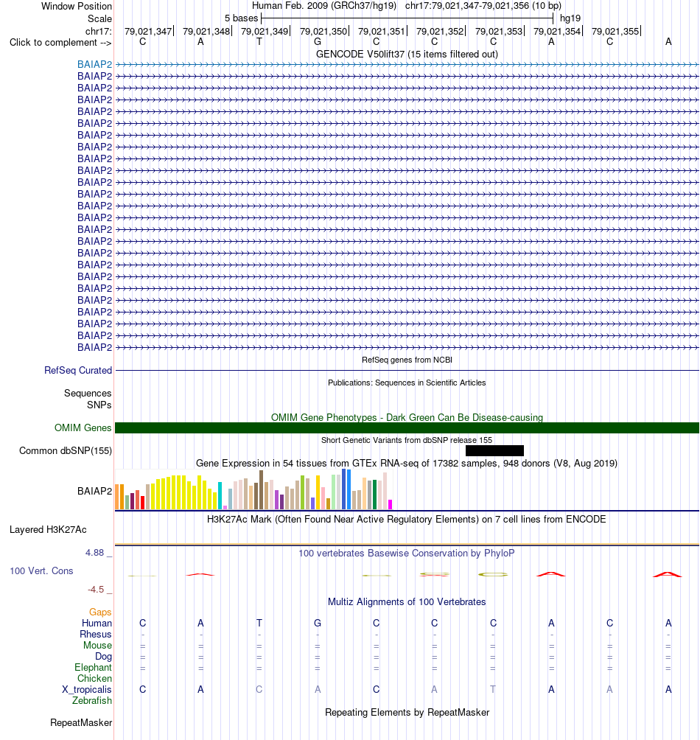Select the Zebrafish species label

(92, 700)
